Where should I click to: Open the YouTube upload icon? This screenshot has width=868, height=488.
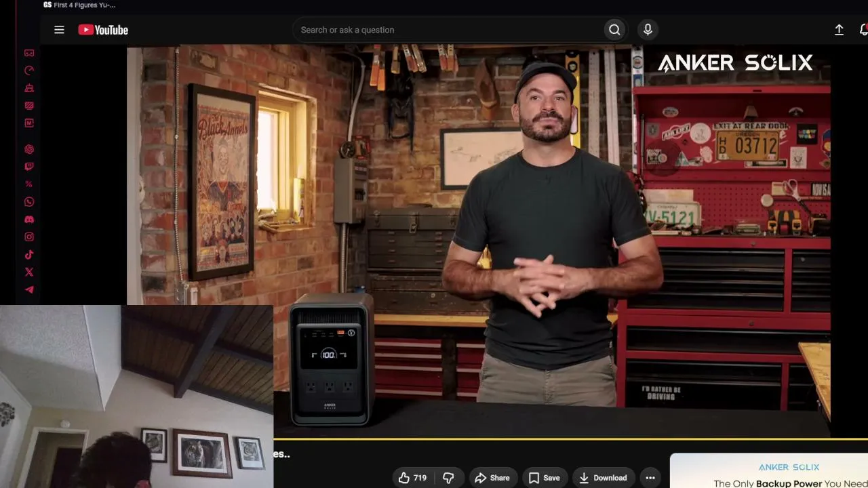(x=839, y=30)
